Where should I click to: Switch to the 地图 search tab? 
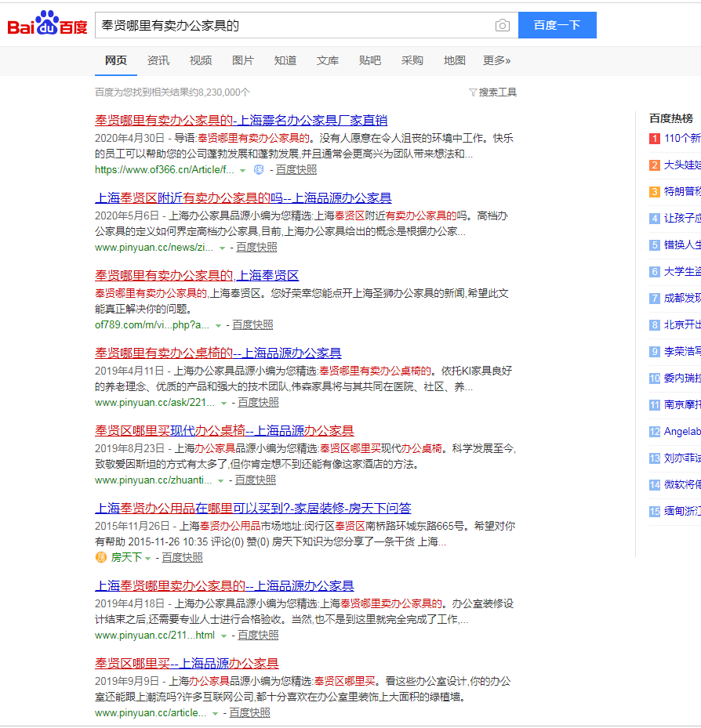coord(454,60)
